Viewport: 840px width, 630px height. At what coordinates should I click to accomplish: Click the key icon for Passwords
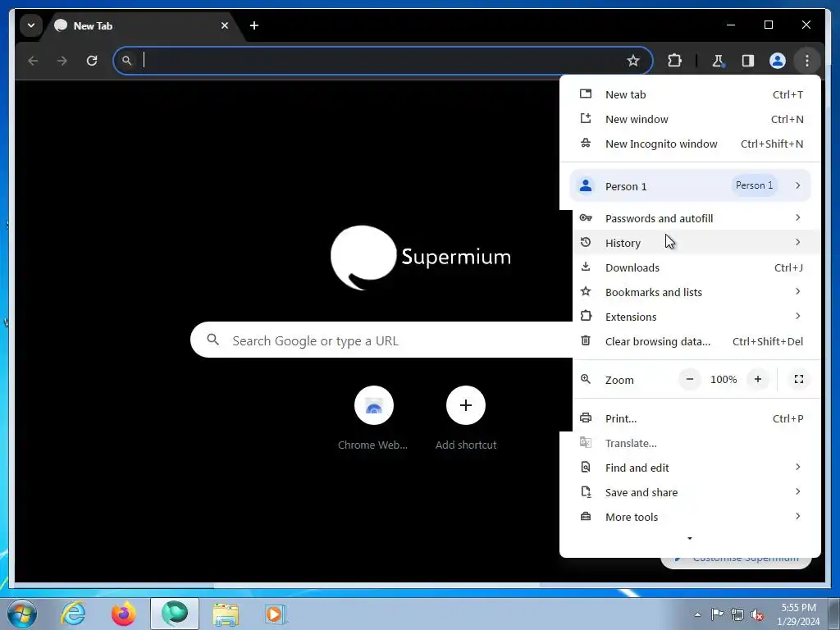586,217
